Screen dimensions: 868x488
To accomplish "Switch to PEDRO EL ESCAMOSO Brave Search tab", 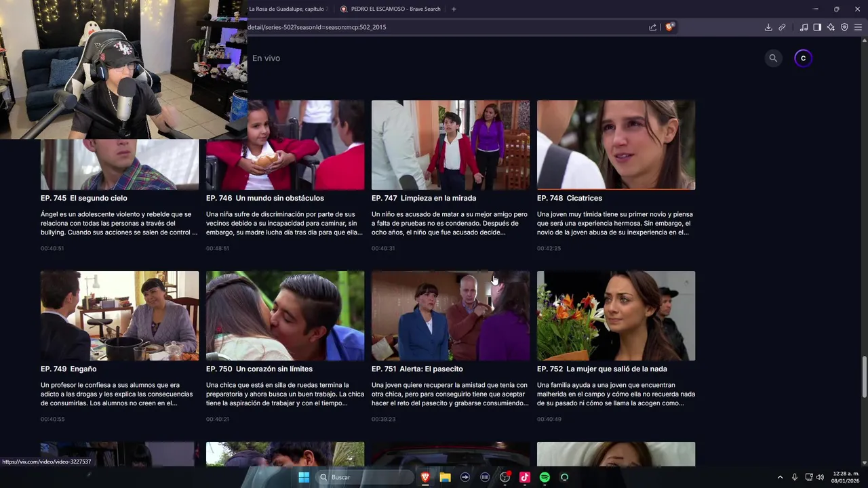I will click(x=390, y=9).
